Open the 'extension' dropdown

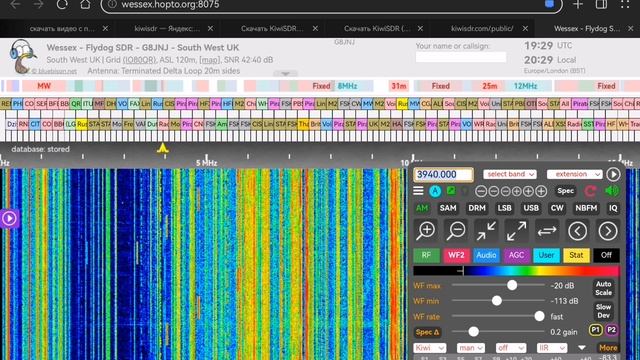[x=574, y=174]
